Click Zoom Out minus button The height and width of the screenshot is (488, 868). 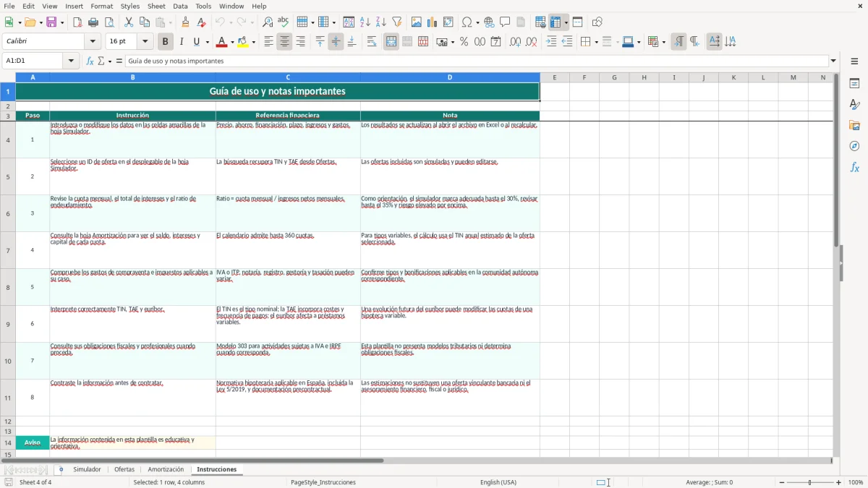pos(782,482)
